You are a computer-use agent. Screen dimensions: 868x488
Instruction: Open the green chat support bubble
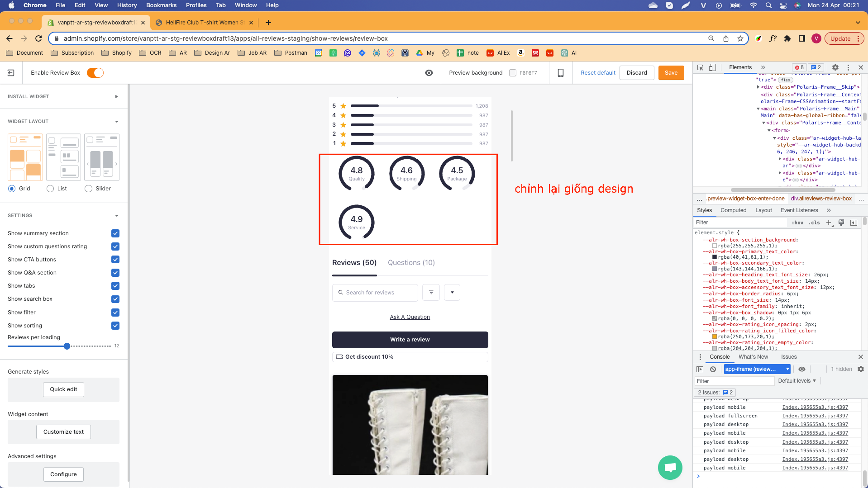670,468
